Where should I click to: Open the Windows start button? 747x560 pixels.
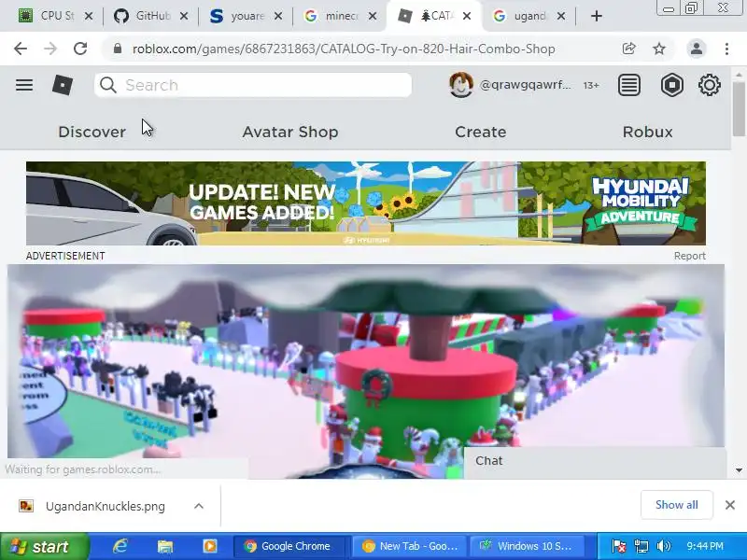44,546
